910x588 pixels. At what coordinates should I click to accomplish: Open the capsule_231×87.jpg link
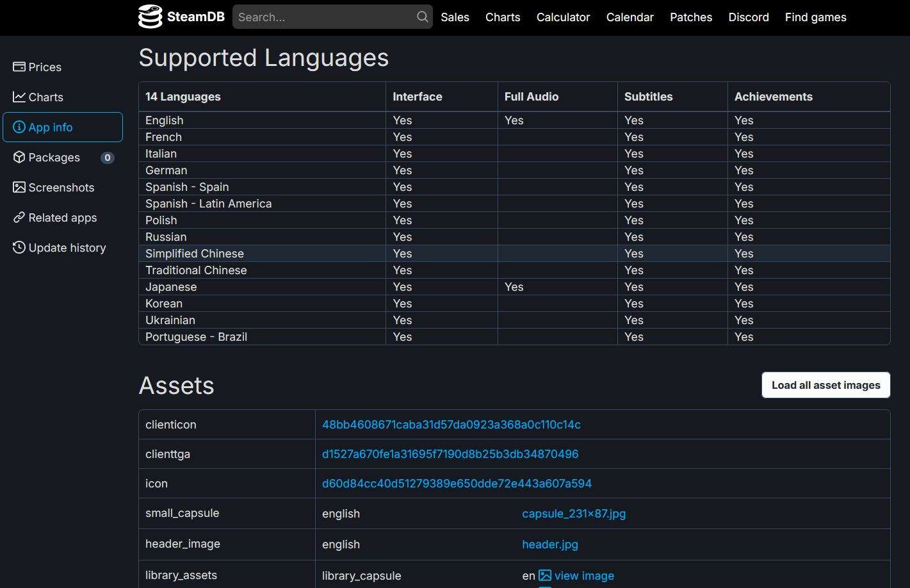pyautogui.click(x=574, y=514)
